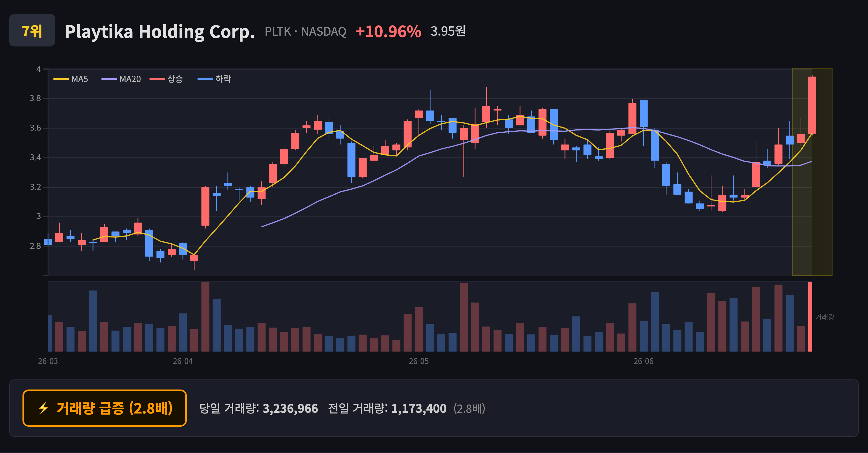The width and height of the screenshot is (868, 453).
Task: Click the 7위 rank badge
Action: tap(32, 30)
